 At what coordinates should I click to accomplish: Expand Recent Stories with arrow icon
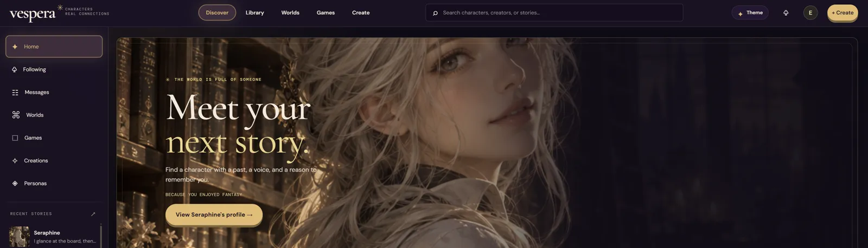[93, 214]
